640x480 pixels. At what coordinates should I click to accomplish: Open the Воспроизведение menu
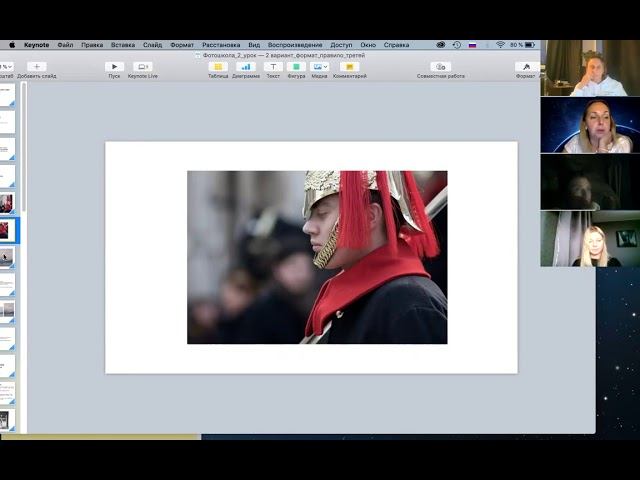(295, 45)
